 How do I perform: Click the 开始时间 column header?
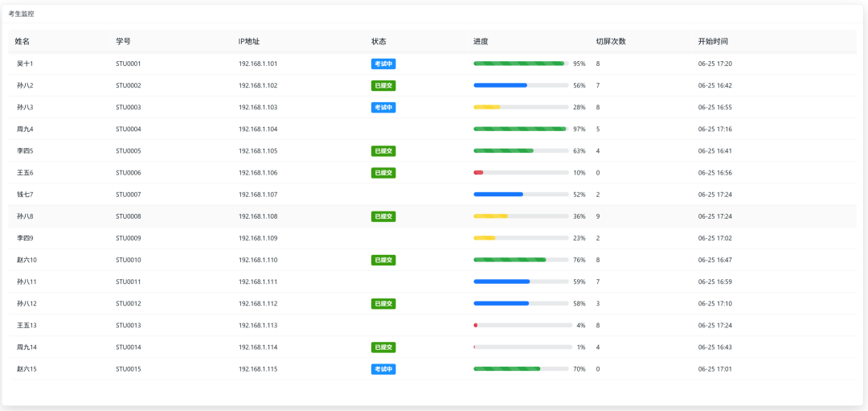(x=713, y=42)
